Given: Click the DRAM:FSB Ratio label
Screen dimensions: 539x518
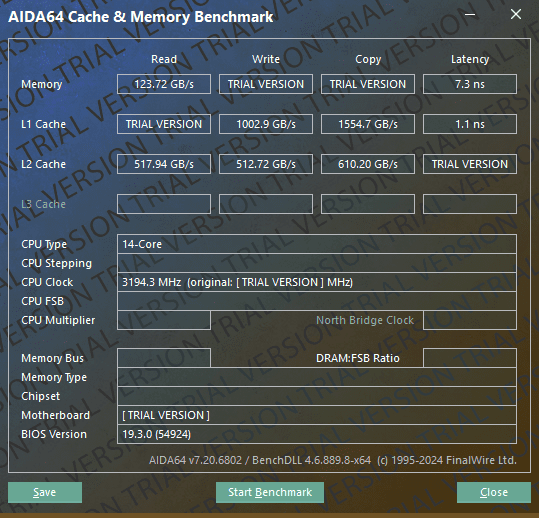Looking at the screenshot, I should coord(358,358).
